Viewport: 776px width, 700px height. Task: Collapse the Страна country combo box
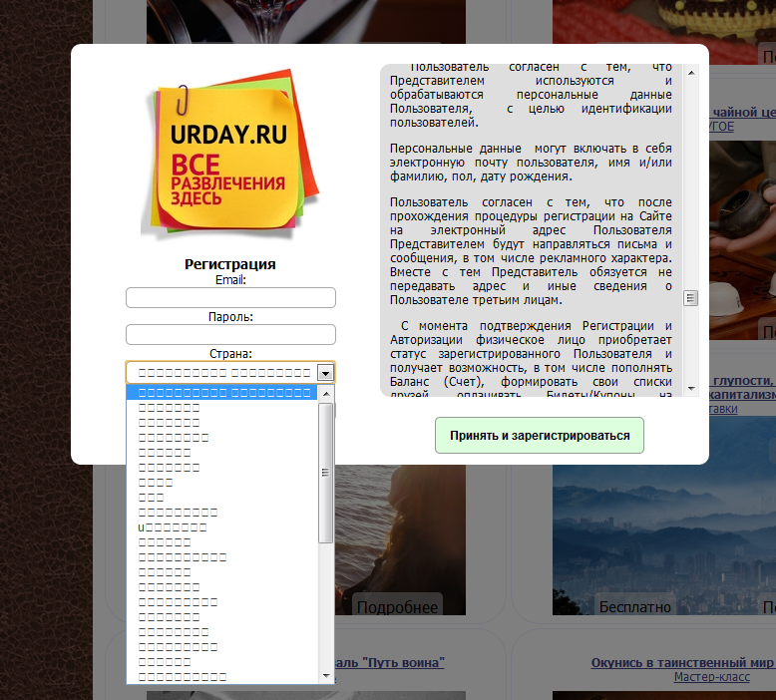[325, 373]
